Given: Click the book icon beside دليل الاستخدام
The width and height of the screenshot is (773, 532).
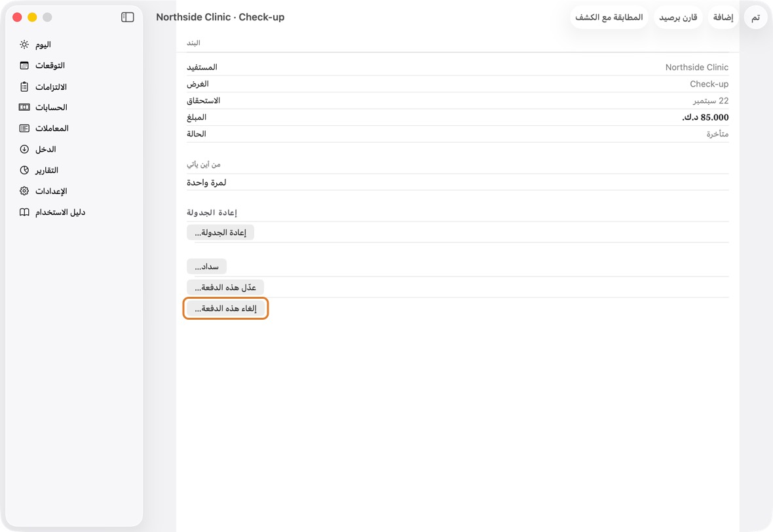Looking at the screenshot, I should click(24, 212).
